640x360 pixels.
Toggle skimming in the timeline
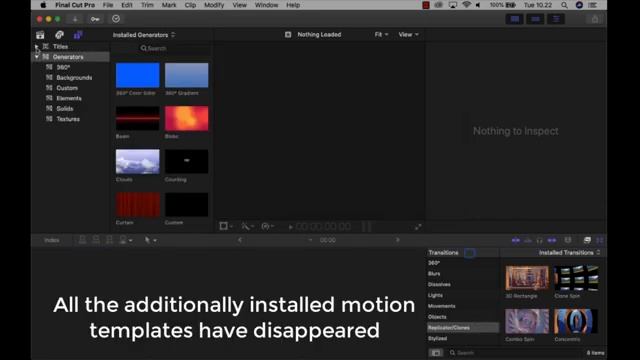click(x=516, y=240)
